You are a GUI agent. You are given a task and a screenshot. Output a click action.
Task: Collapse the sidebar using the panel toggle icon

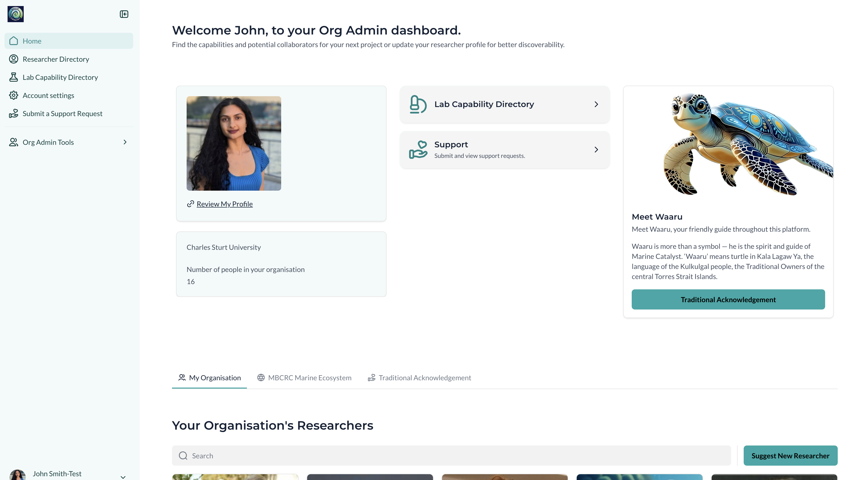pyautogui.click(x=124, y=14)
